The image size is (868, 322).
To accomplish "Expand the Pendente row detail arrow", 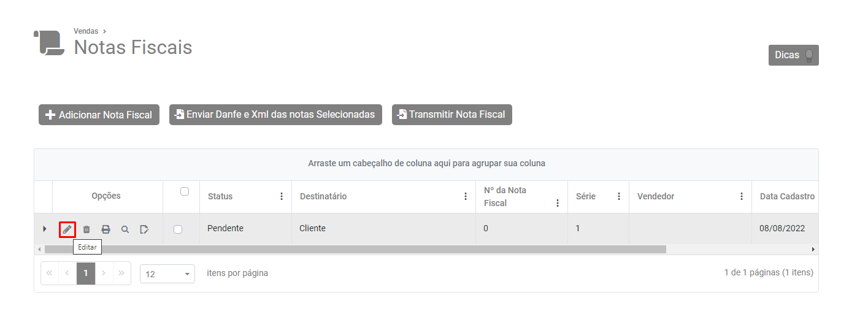I will 44,229.
